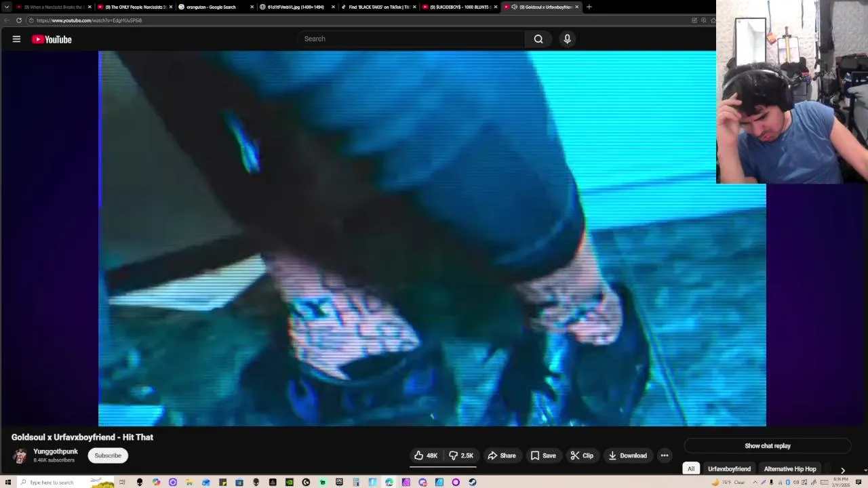The image size is (868, 488).
Task: Advance filter chips with right arrow
Action: click(x=842, y=470)
